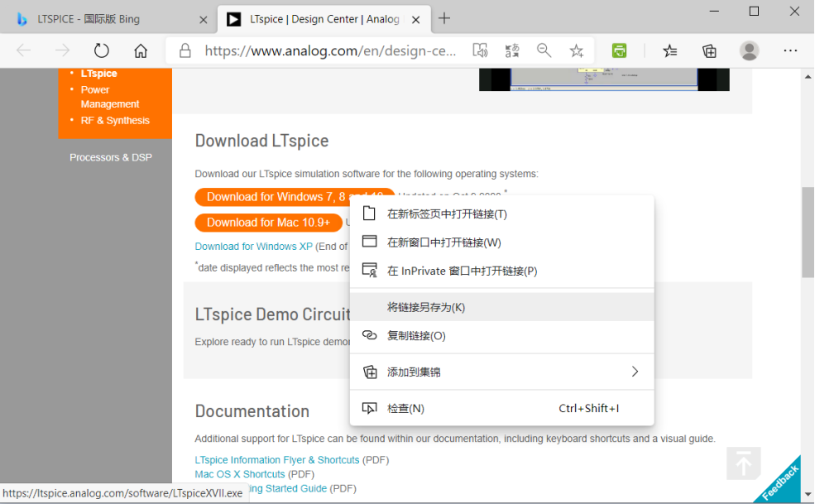The width and height of the screenshot is (815, 504).
Task: Open a new browser tab
Action: tap(444, 19)
